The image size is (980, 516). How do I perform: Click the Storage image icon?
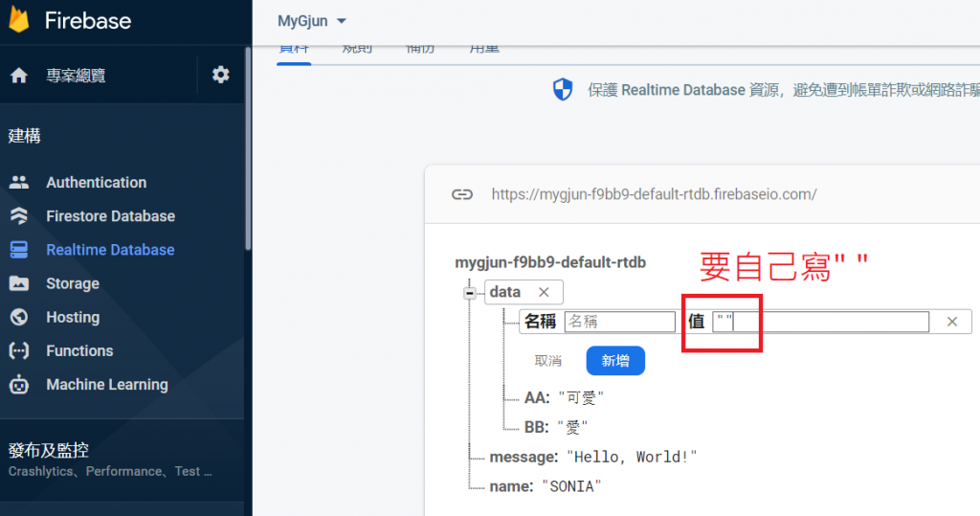pyautogui.click(x=19, y=283)
